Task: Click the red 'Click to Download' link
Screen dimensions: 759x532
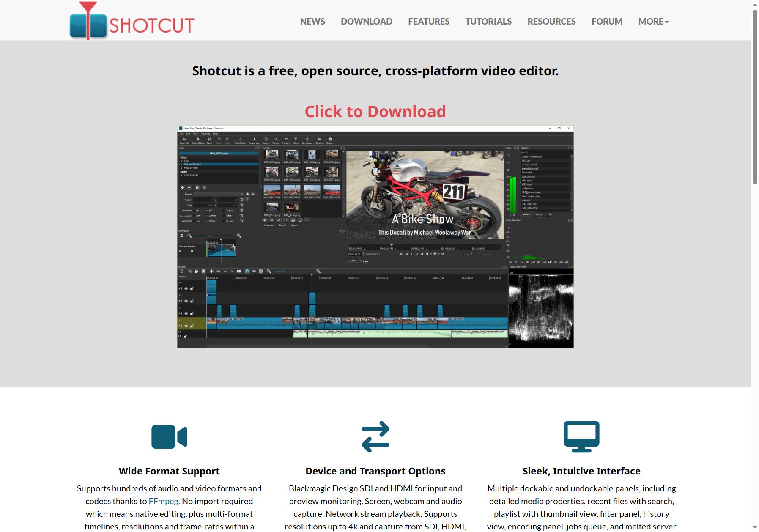Action: click(x=375, y=111)
